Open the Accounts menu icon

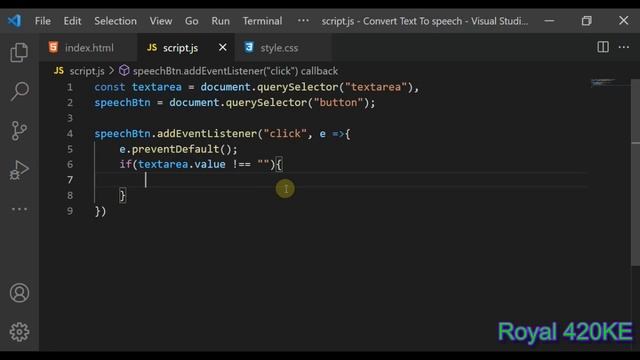(x=19, y=293)
